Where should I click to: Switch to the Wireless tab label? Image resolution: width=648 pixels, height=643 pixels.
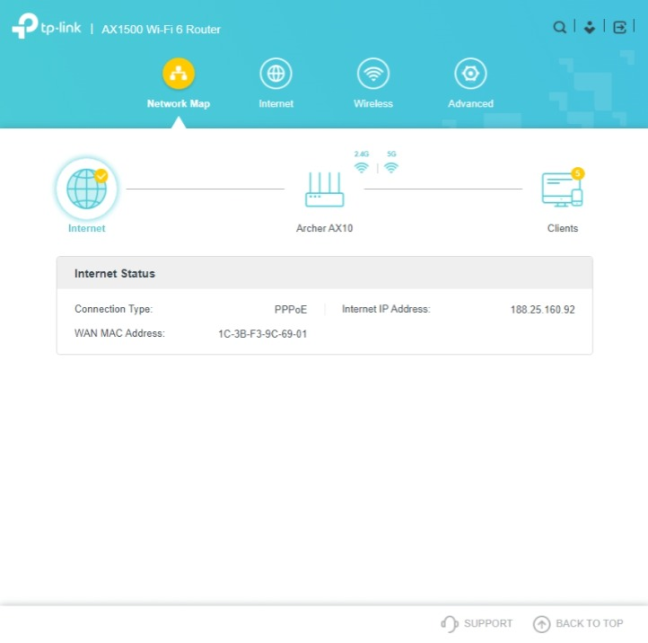(373, 104)
